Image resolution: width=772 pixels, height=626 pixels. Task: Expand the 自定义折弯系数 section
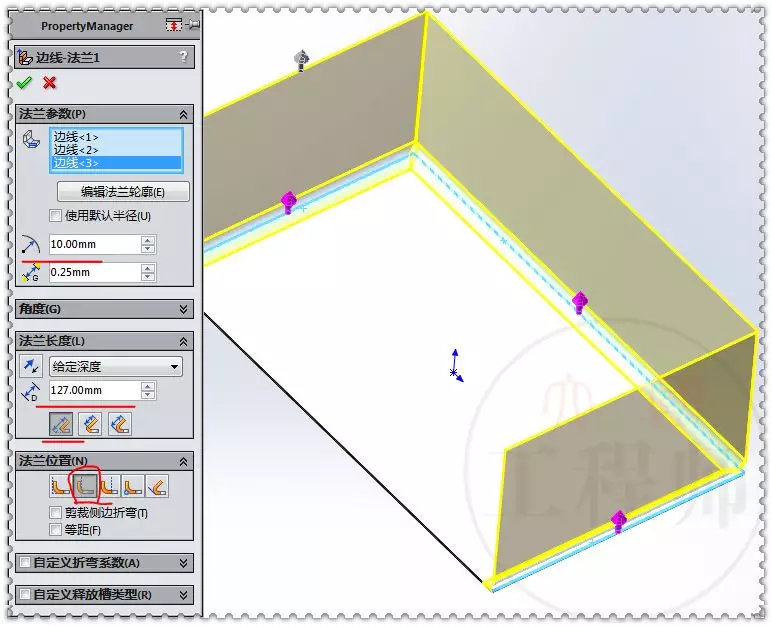pyautogui.click(x=183, y=562)
